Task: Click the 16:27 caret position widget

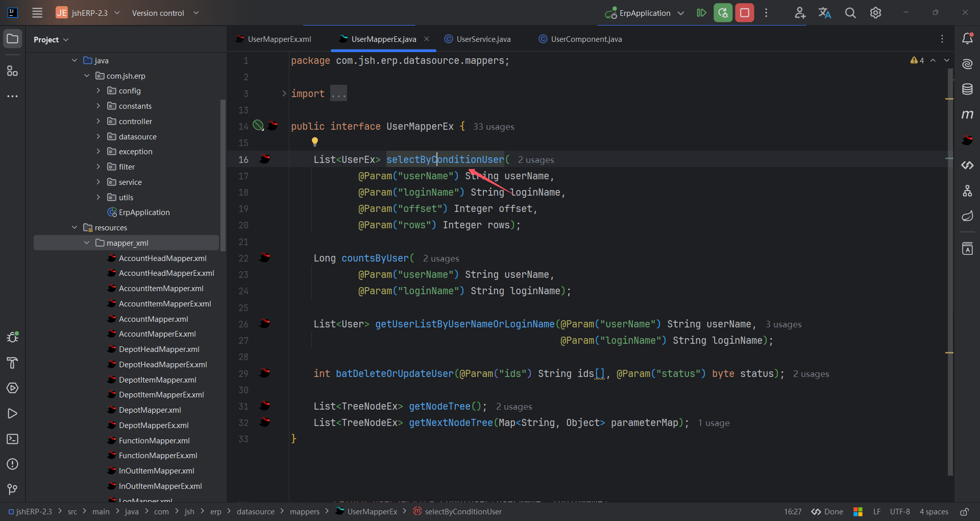Action: click(793, 511)
